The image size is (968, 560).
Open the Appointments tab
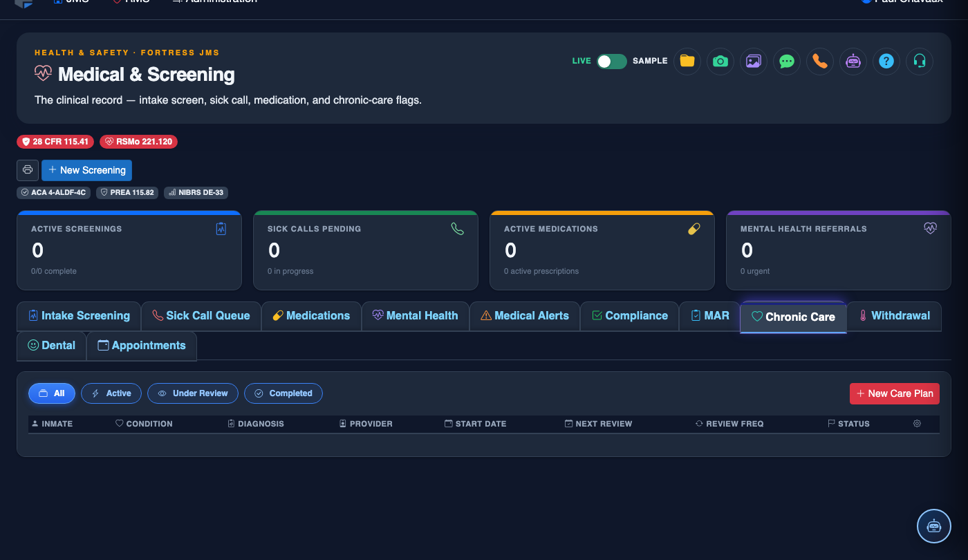[142, 346]
